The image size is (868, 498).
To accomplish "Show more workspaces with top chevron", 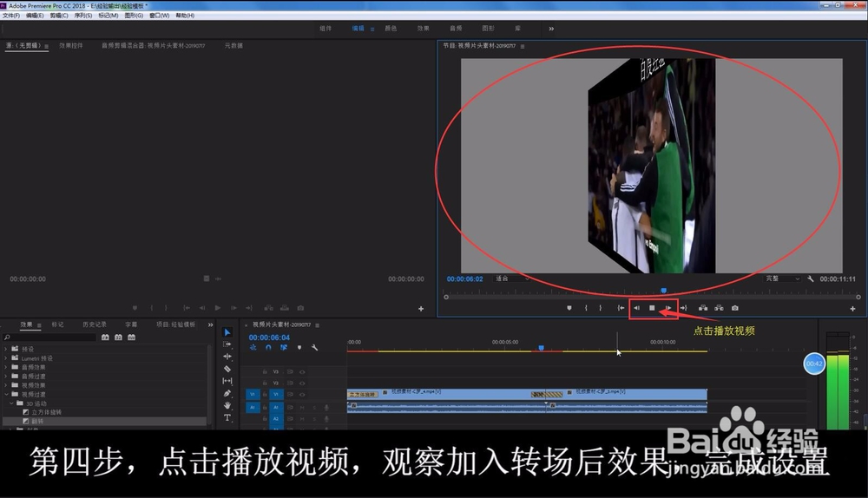I will (x=551, y=29).
